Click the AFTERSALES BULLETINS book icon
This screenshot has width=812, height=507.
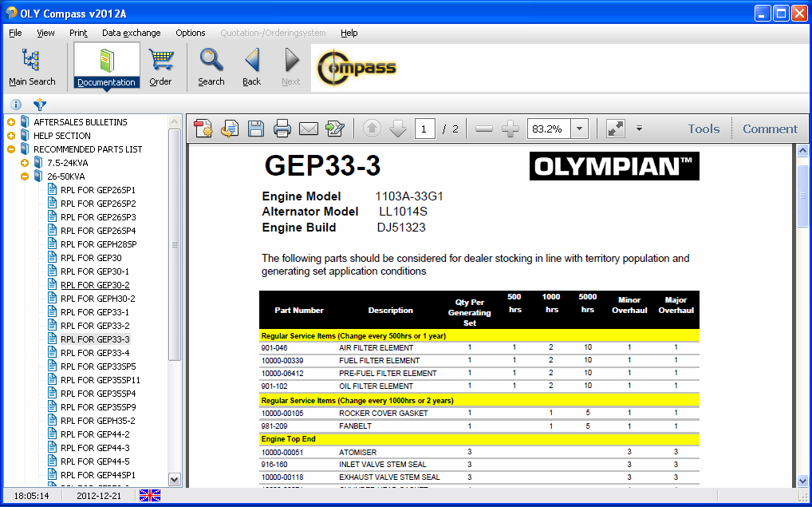(x=25, y=122)
